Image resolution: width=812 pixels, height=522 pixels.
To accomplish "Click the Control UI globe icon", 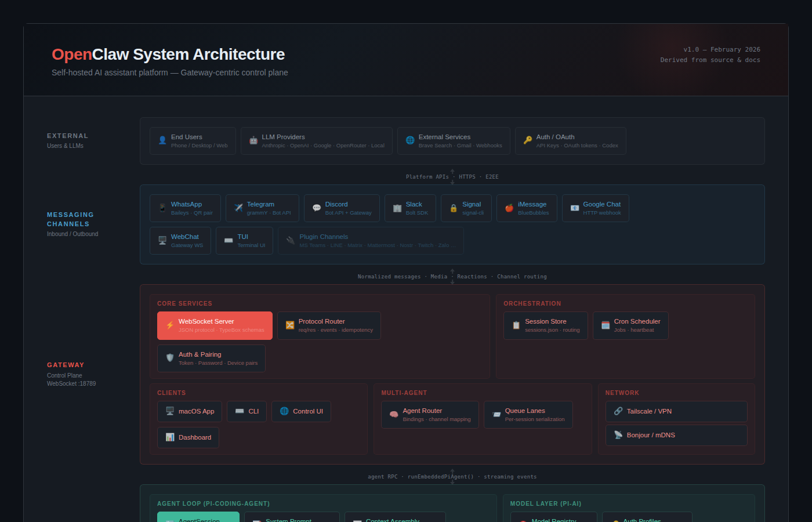I will tap(284, 411).
